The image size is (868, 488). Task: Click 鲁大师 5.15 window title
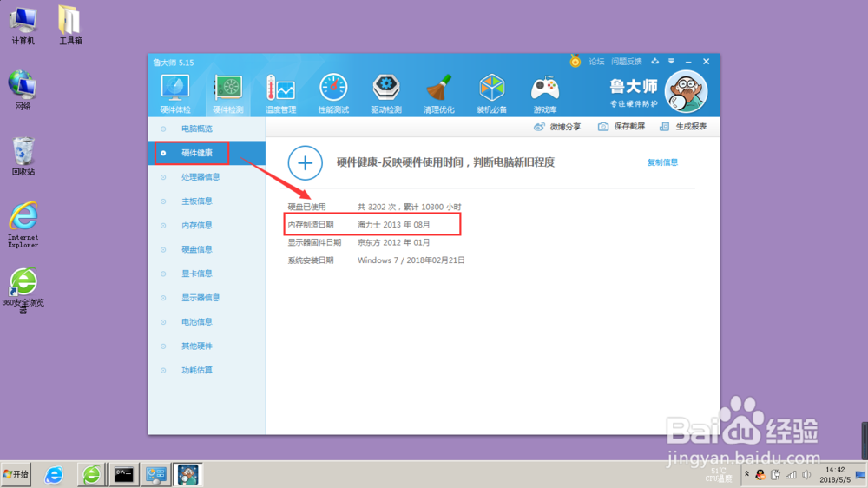[174, 62]
